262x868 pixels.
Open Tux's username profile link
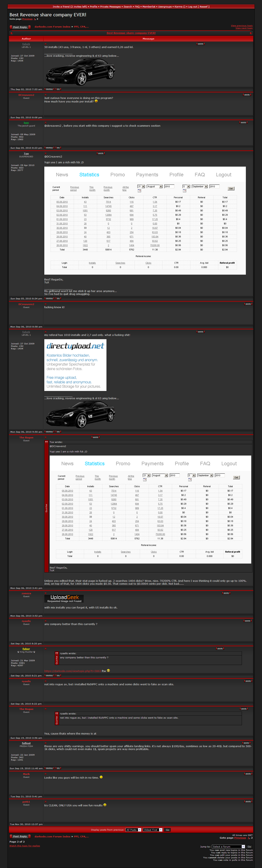26,154
